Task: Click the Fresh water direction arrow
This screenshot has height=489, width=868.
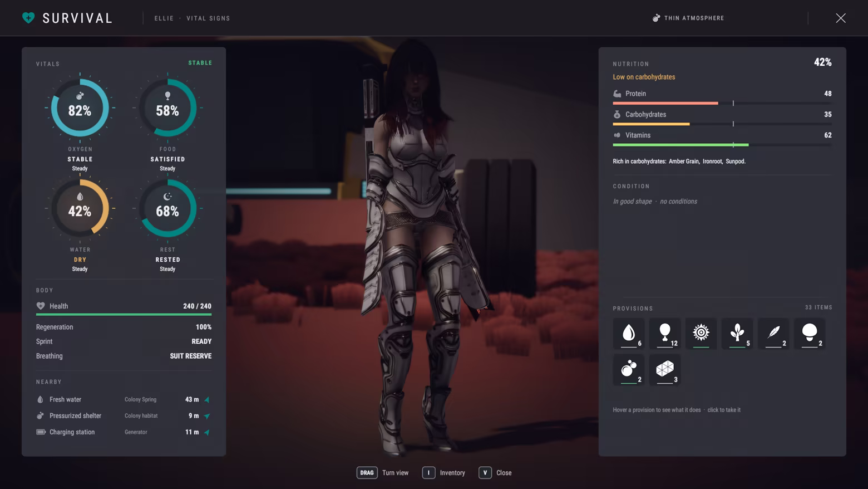Action: pos(207,399)
